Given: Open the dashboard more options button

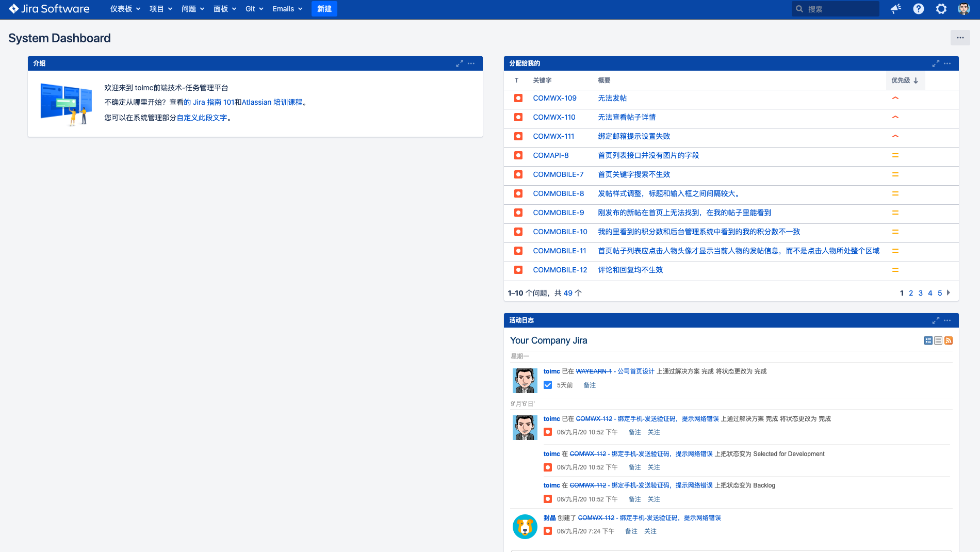Looking at the screenshot, I should point(960,38).
